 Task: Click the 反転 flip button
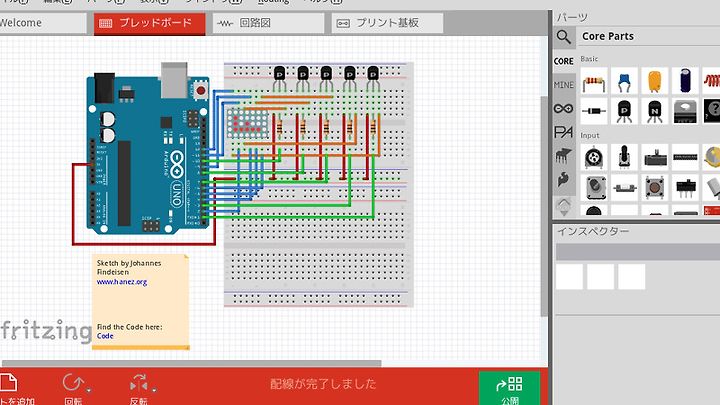(x=139, y=389)
